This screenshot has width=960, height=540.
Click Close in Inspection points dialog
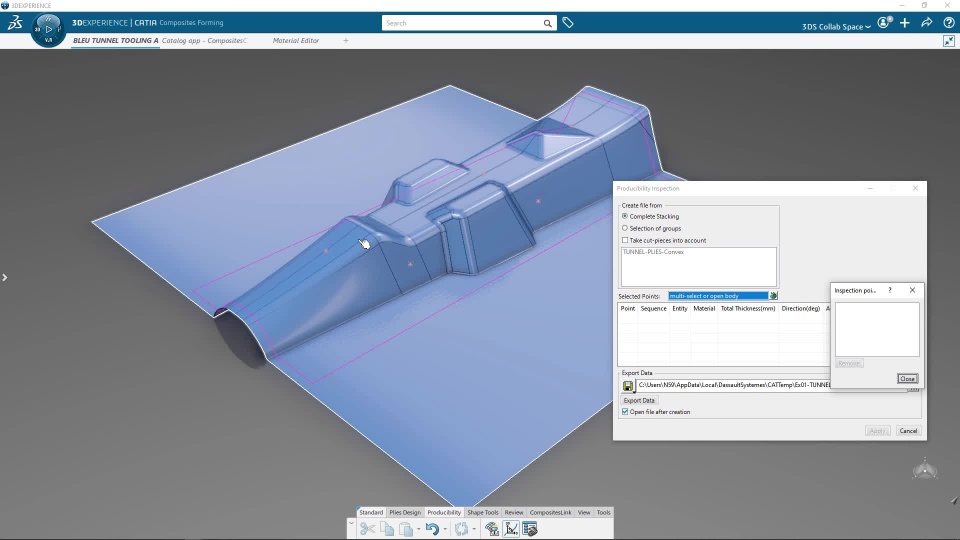(907, 379)
